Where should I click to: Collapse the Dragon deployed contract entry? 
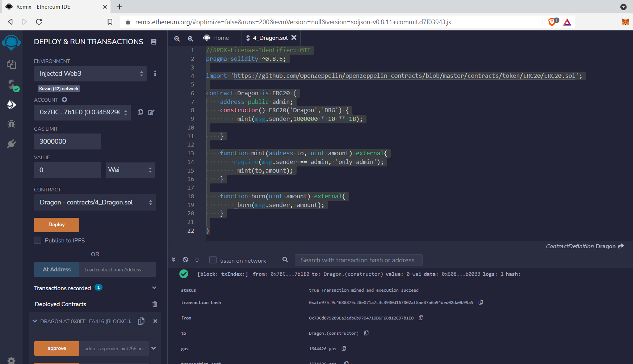[35, 321]
